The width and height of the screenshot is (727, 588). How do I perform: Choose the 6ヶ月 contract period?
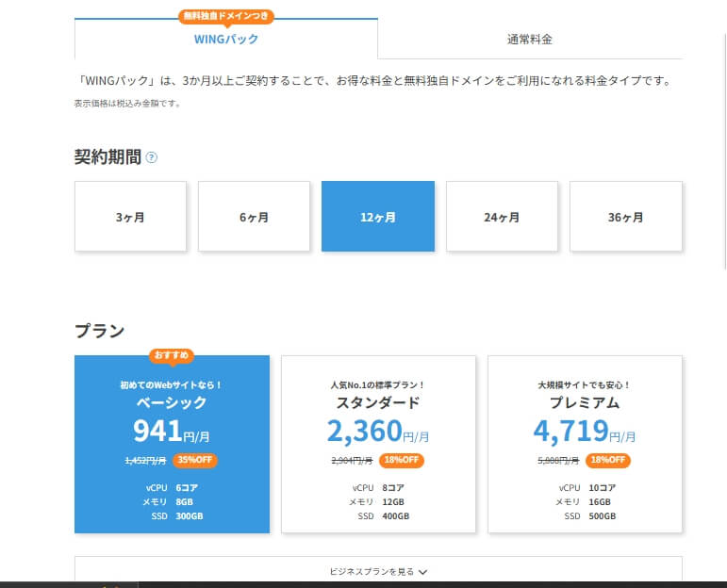(254, 217)
